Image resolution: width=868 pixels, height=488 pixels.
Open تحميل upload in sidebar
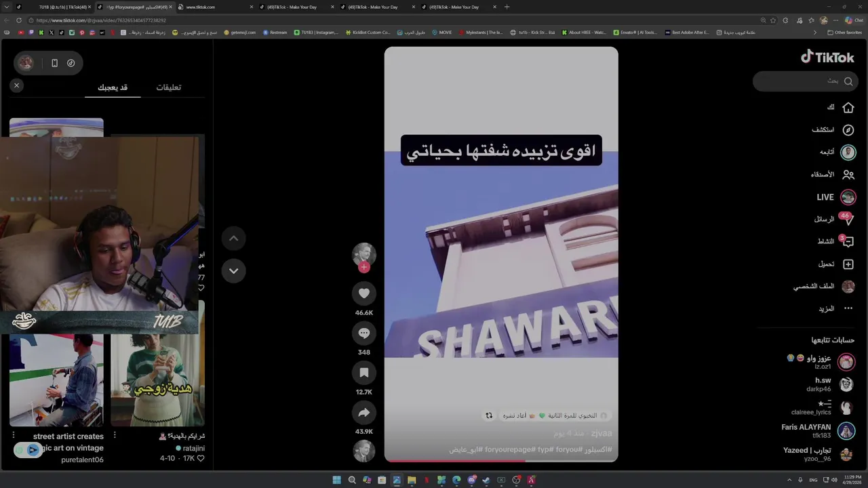point(836,264)
